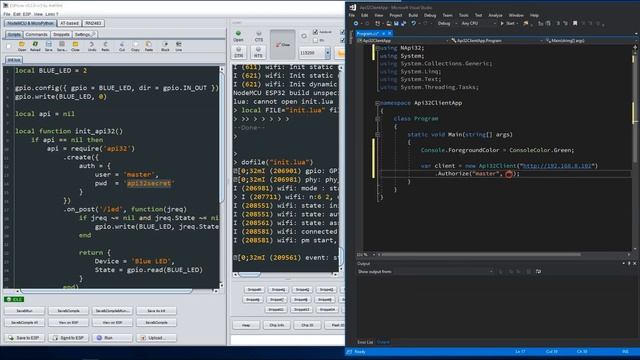Open the Links menu in ESPlorer
This screenshot has width=640, height=360.
click(x=51, y=14)
